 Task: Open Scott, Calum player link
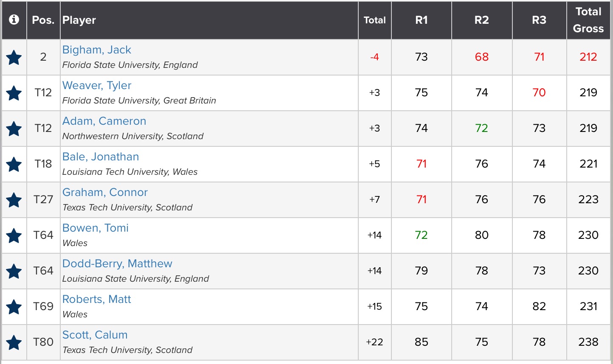[x=95, y=335]
